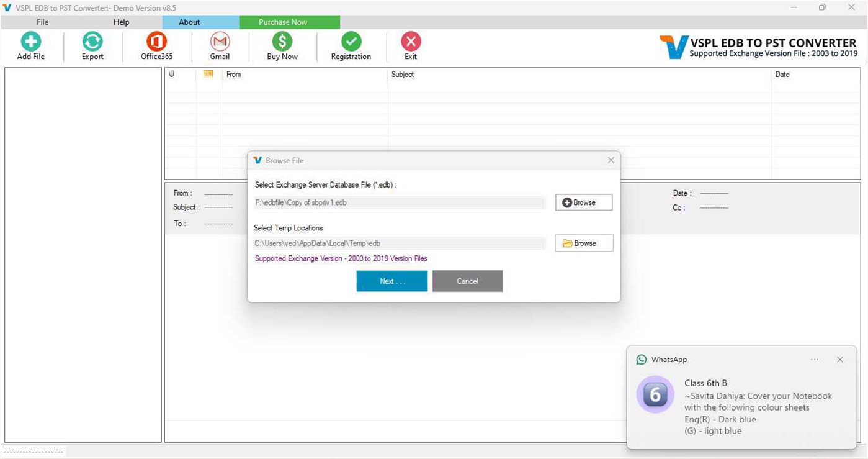
Task: Click the temp location path field
Action: 400,243
